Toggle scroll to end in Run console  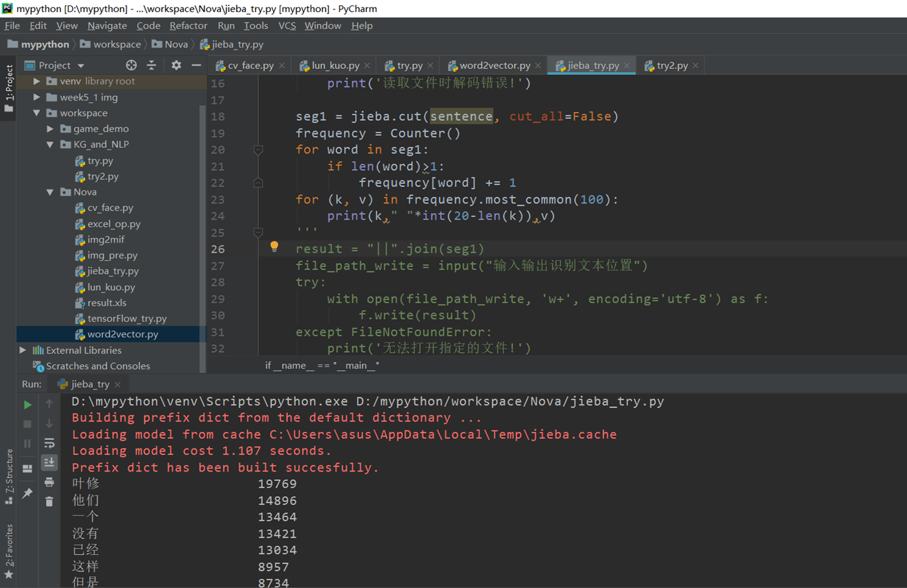point(49,462)
